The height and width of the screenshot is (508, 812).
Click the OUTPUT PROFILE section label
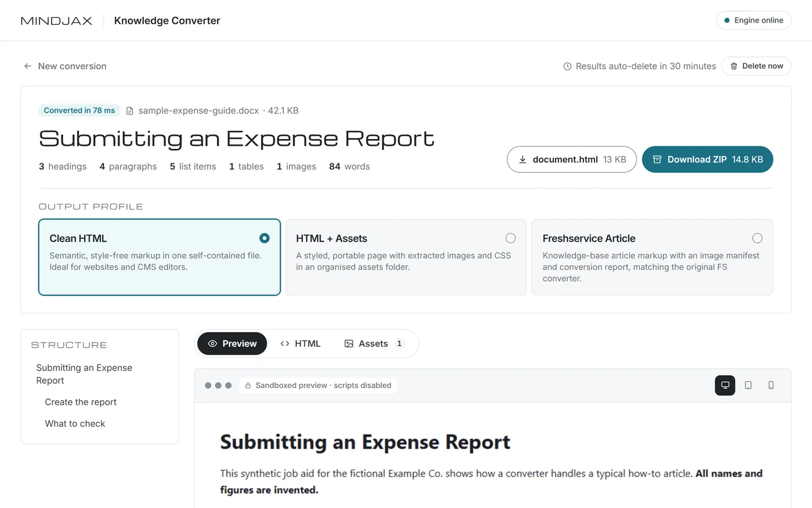click(90, 207)
